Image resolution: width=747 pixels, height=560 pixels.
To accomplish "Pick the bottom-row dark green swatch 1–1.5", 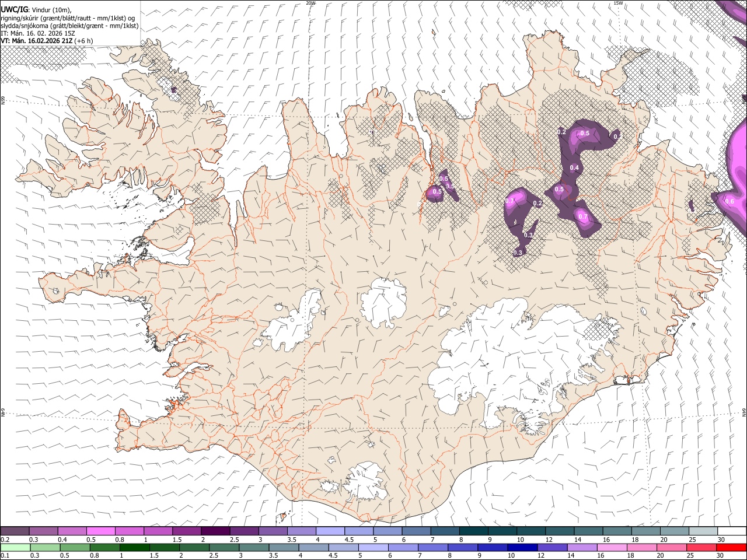I will pyautogui.click(x=134, y=547).
